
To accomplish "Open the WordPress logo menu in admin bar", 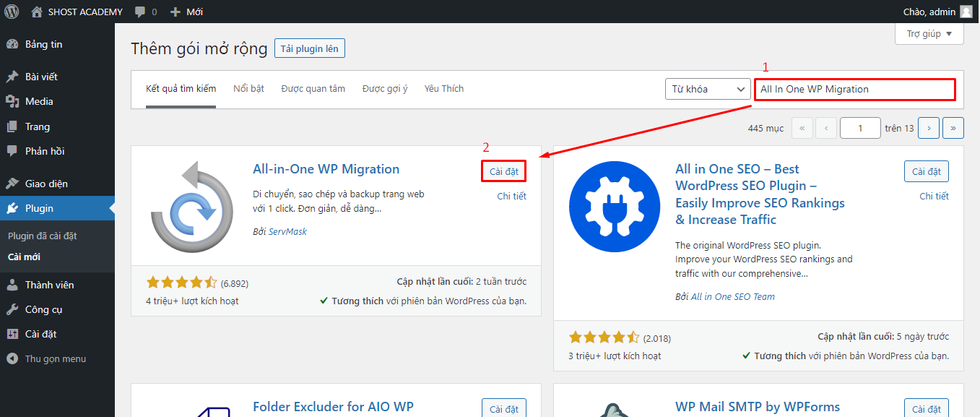I will tap(10, 11).
